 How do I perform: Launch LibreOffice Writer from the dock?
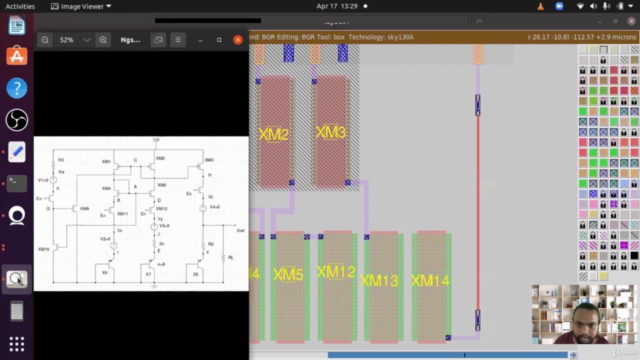(x=17, y=25)
